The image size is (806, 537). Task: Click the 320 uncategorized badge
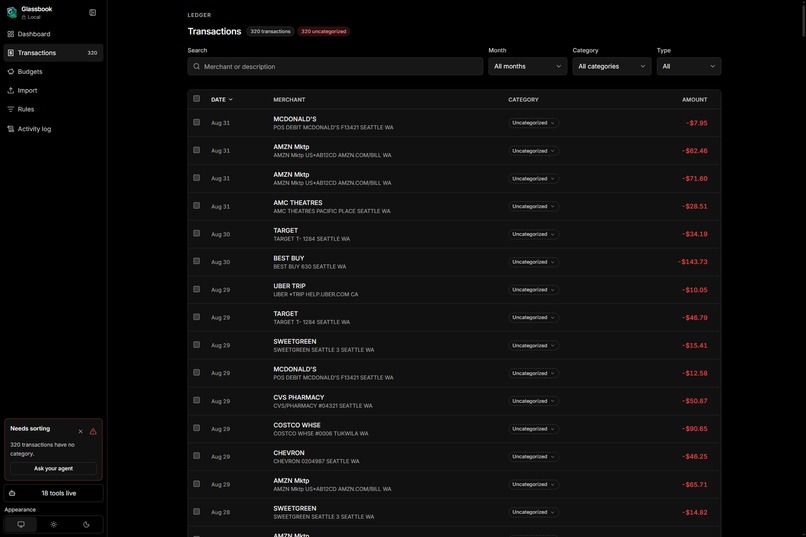(x=323, y=31)
